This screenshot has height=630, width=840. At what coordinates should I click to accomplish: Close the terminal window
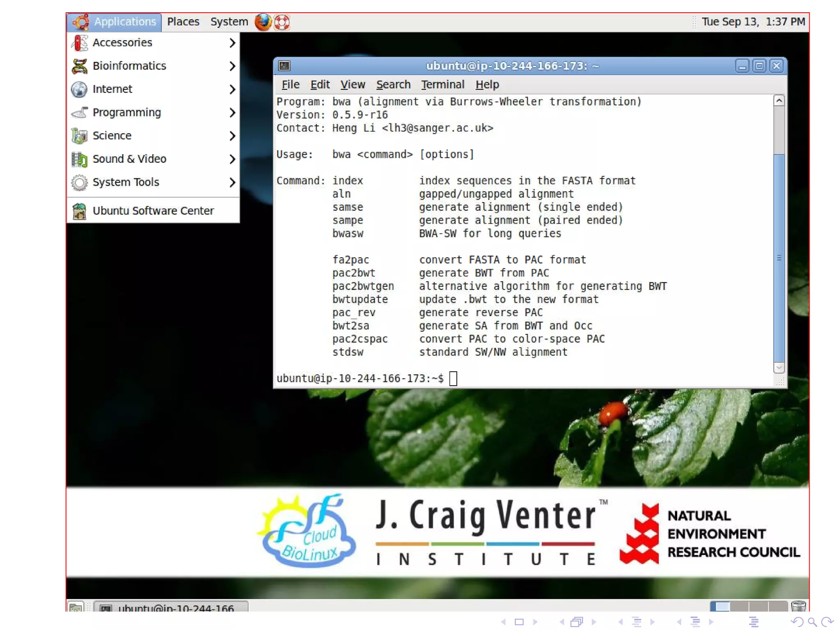click(776, 66)
